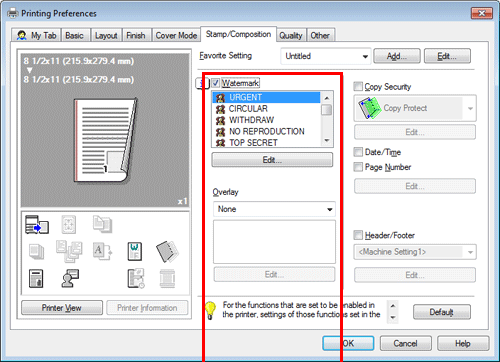The width and height of the screenshot is (500, 362).
Task: Click the greyed scattered multi-page sheets icon
Action: click(69, 252)
